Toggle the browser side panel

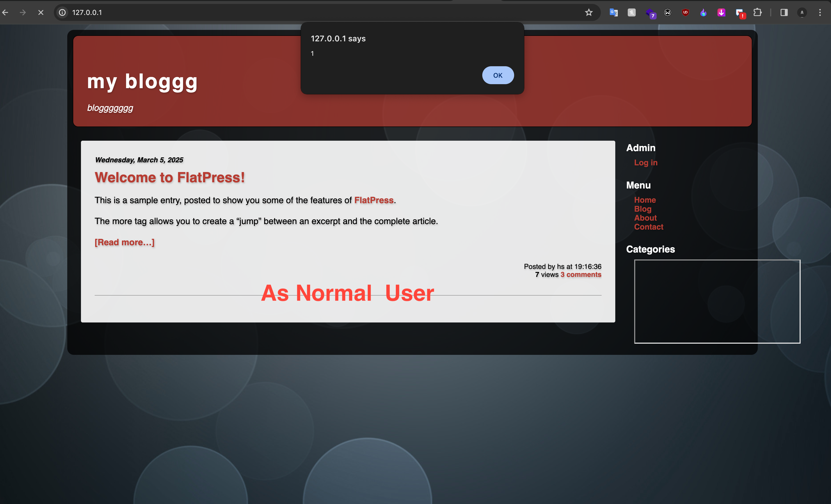pos(784,12)
